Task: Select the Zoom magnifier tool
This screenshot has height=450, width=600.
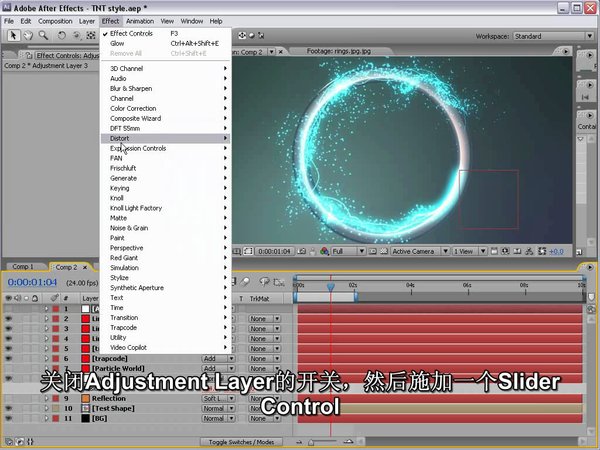Action: [43, 36]
